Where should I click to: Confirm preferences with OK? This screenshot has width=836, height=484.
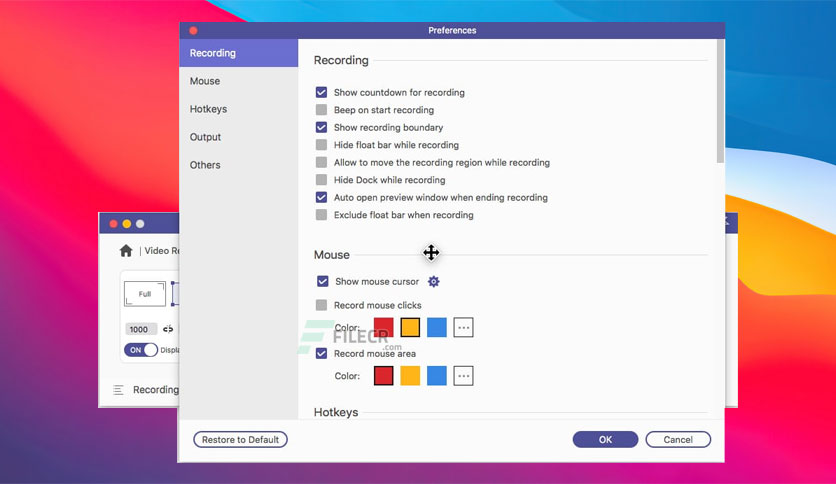[x=605, y=440]
